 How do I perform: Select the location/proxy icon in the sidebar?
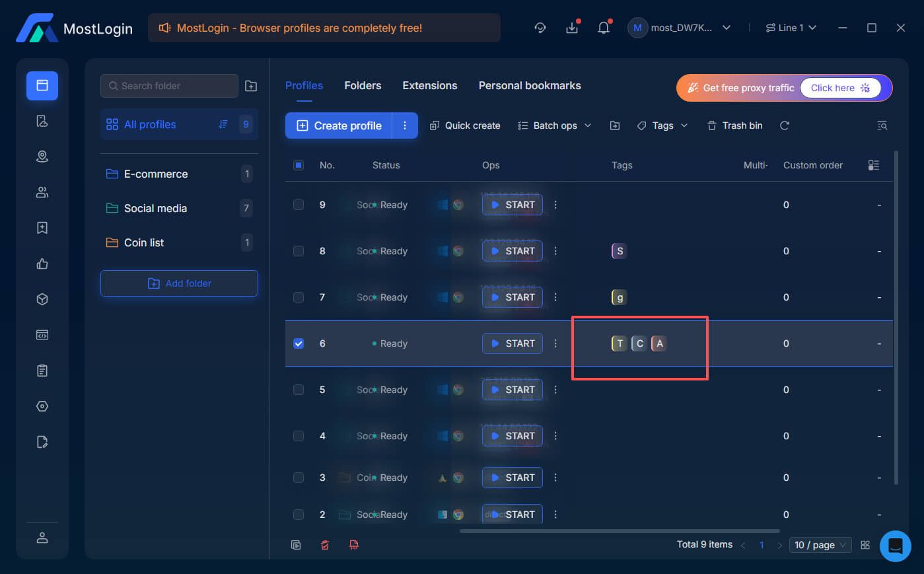(x=42, y=157)
